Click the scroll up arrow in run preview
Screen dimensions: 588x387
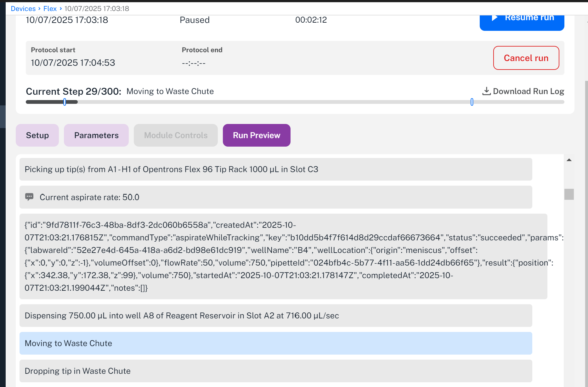[569, 160]
